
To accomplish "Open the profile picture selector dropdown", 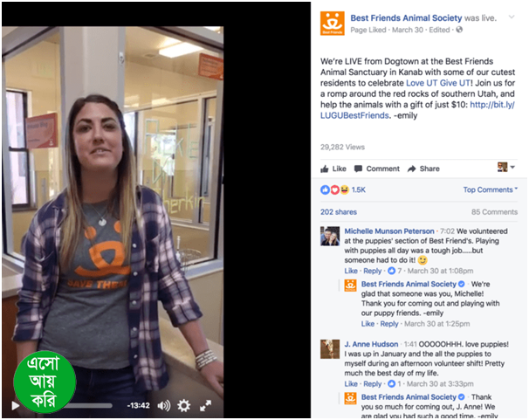I will pyautogui.click(x=506, y=167).
